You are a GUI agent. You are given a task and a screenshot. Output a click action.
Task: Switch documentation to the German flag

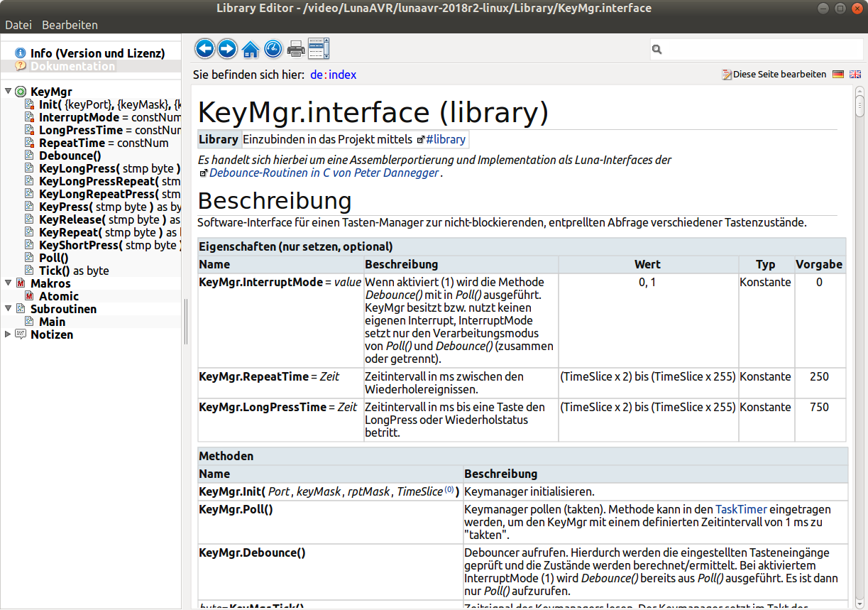coord(838,74)
